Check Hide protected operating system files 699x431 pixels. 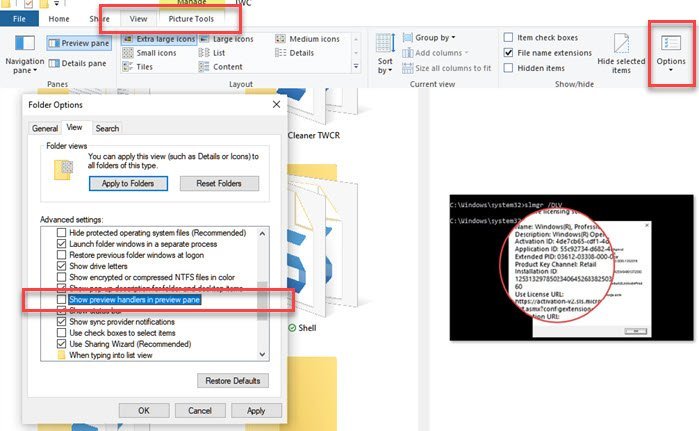tap(62, 233)
